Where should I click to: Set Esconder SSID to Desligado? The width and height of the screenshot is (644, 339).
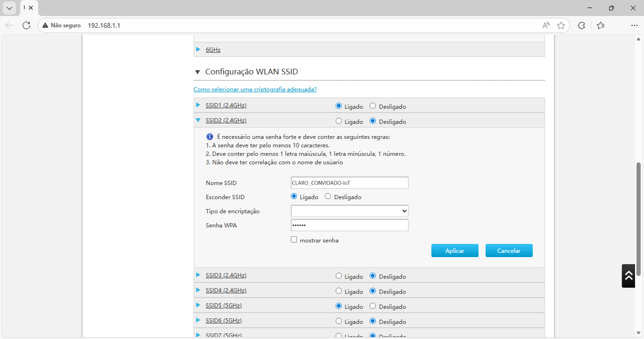pos(328,197)
